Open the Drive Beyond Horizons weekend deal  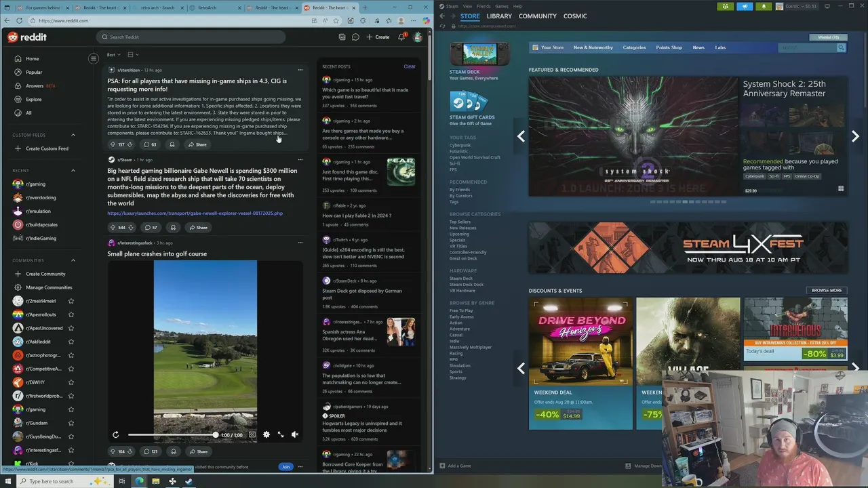580,363
